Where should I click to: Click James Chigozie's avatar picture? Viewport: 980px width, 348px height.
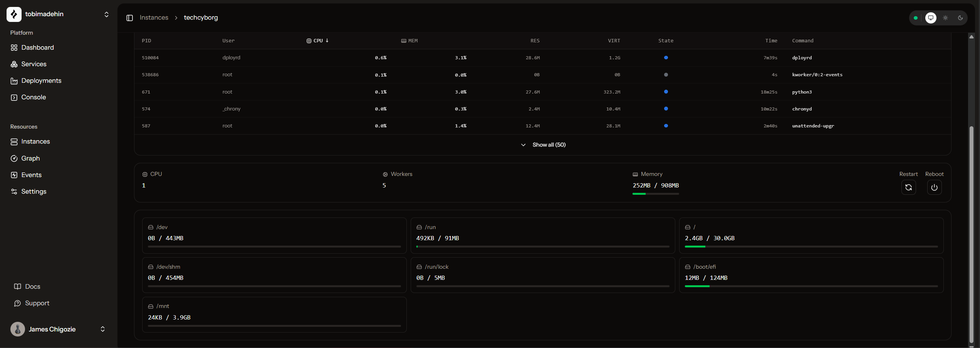18,329
